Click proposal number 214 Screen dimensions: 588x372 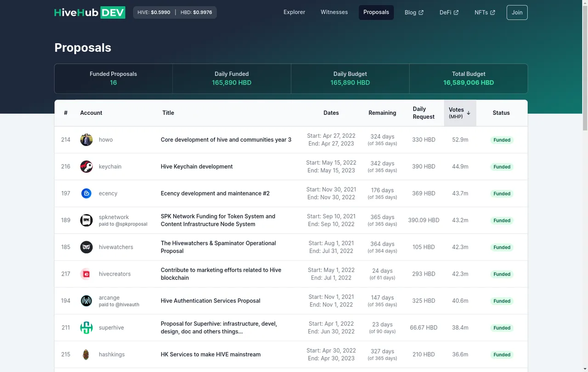coord(66,140)
